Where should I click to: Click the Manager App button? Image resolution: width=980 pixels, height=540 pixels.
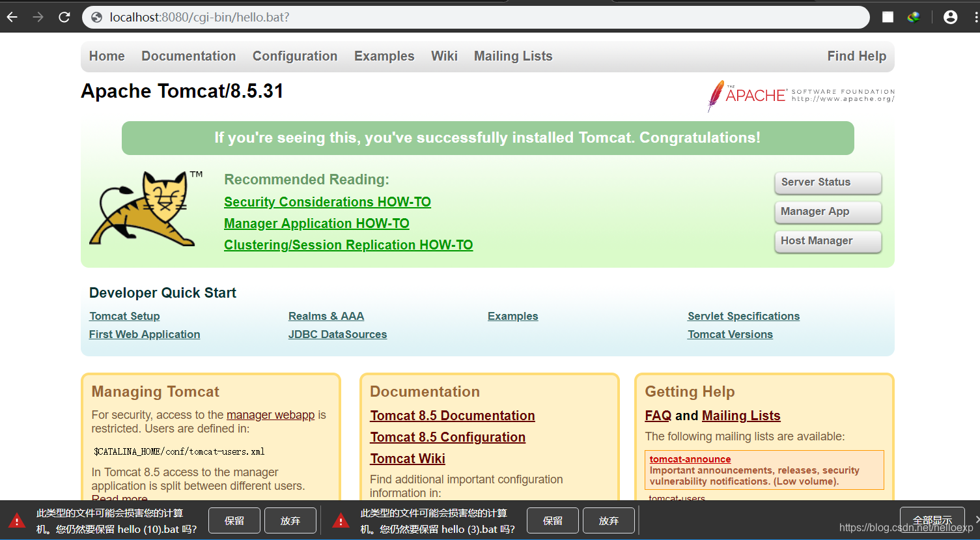[828, 212]
